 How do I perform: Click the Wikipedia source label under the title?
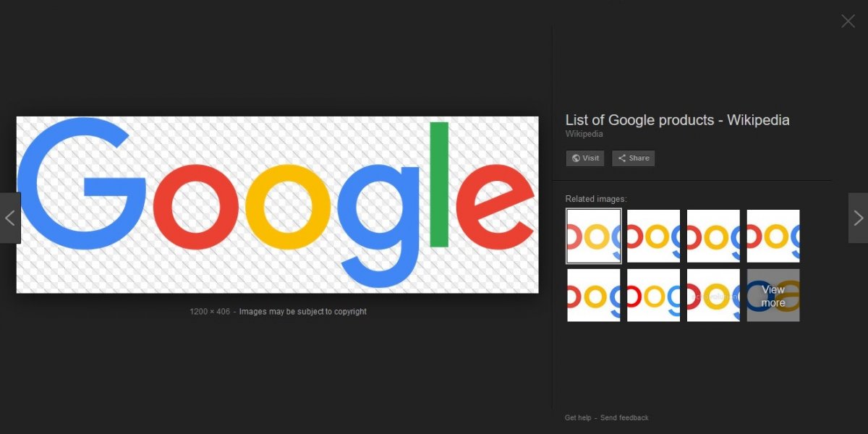(584, 134)
